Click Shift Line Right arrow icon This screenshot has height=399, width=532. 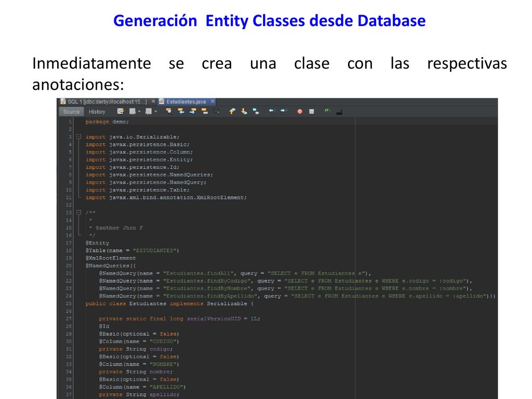point(283,111)
